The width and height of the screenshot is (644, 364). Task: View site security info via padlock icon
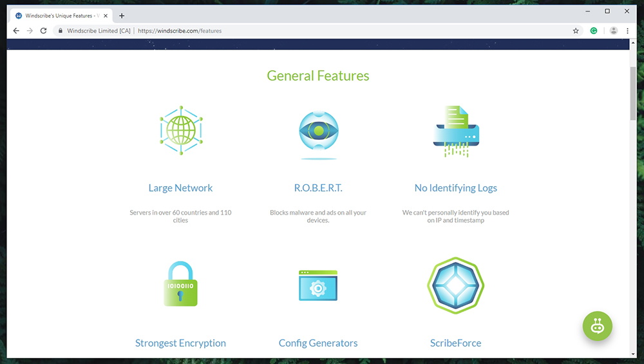[x=61, y=31]
